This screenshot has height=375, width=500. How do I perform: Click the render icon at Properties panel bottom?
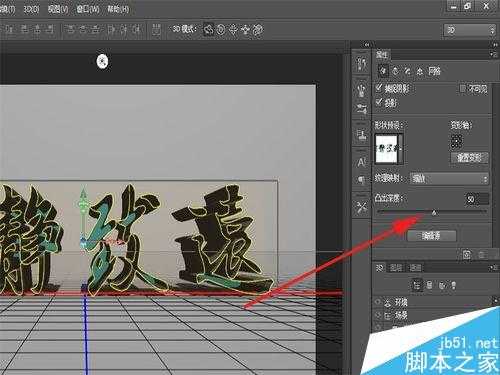pos(467,255)
